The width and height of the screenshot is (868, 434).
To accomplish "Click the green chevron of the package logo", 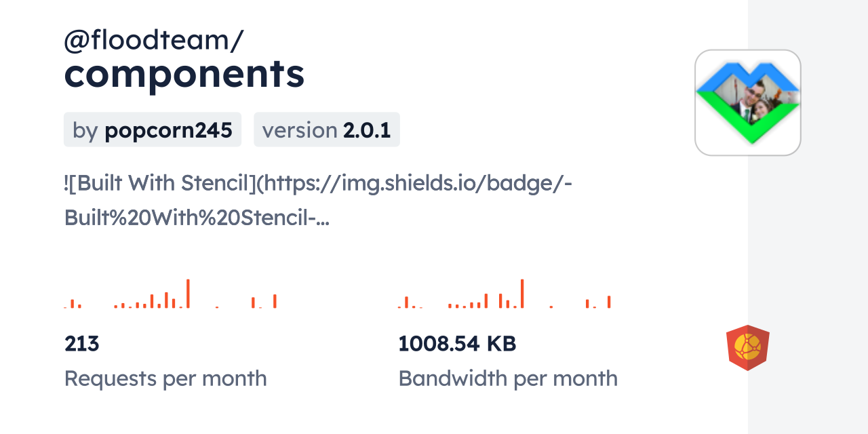I will (749, 130).
